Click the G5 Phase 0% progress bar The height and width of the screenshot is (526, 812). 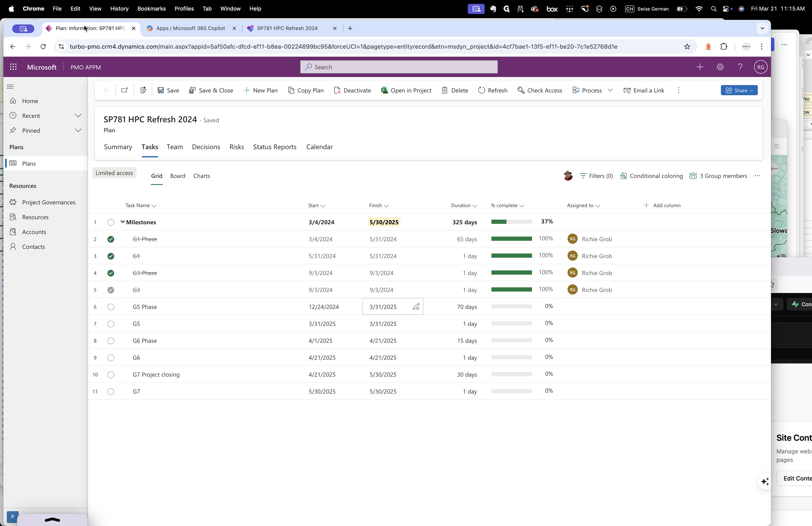click(512, 306)
